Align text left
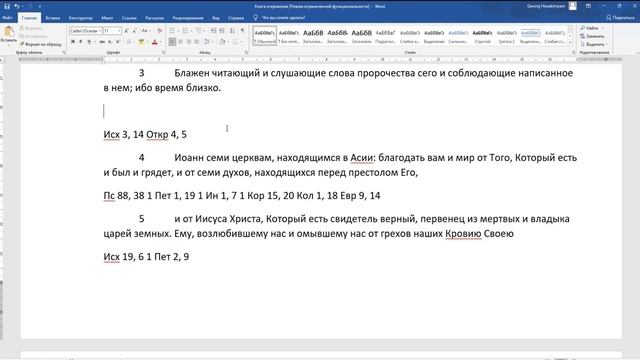 pyautogui.click(x=172, y=42)
